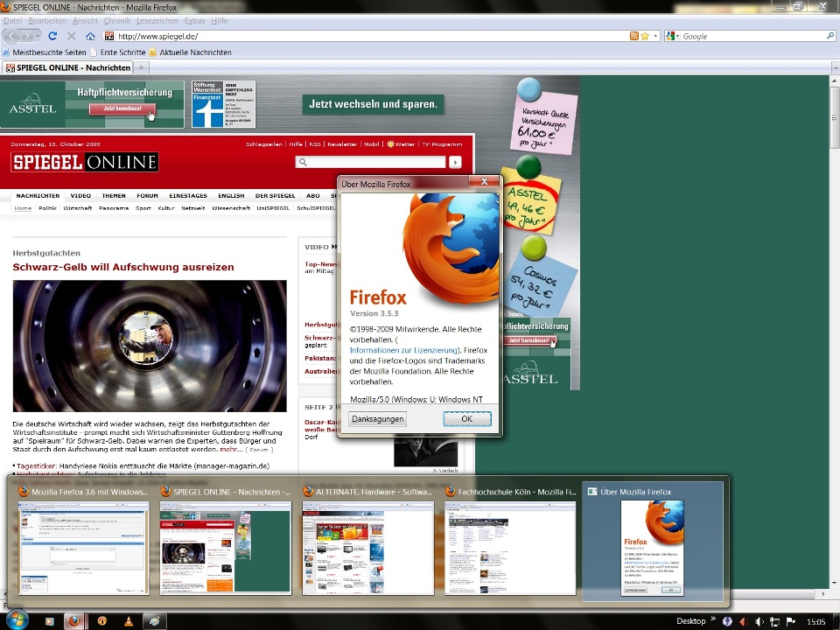Click the network icon in system tray
Screen dimensions: 840x630
pyautogui.click(x=774, y=621)
